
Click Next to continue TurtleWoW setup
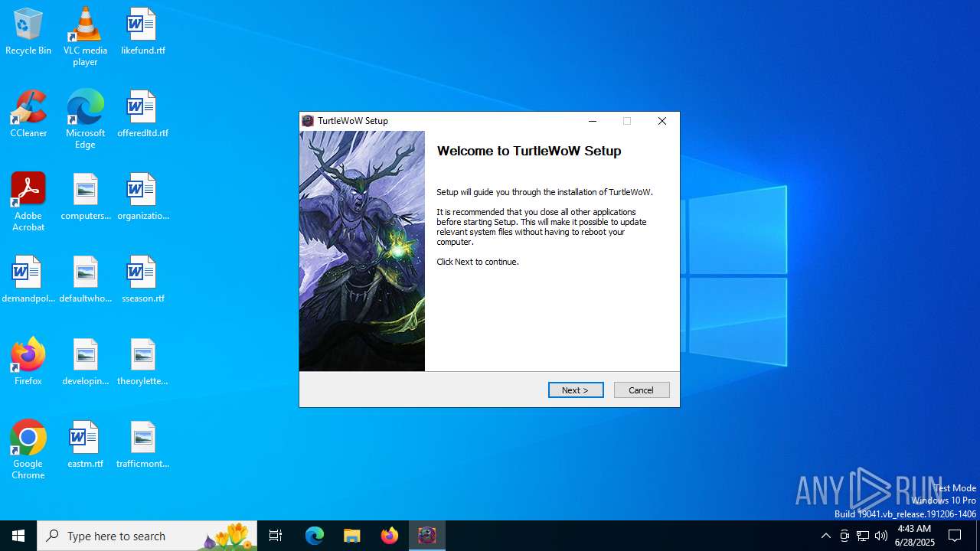pyautogui.click(x=576, y=390)
